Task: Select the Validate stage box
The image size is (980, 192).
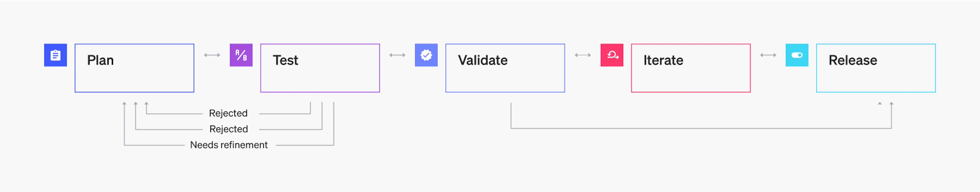Action: (x=505, y=76)
